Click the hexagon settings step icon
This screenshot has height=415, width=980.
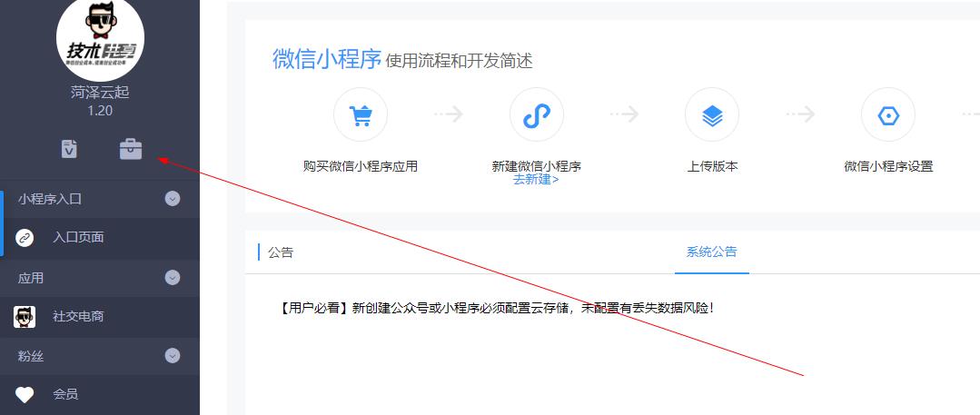click(x=888, y=115)
